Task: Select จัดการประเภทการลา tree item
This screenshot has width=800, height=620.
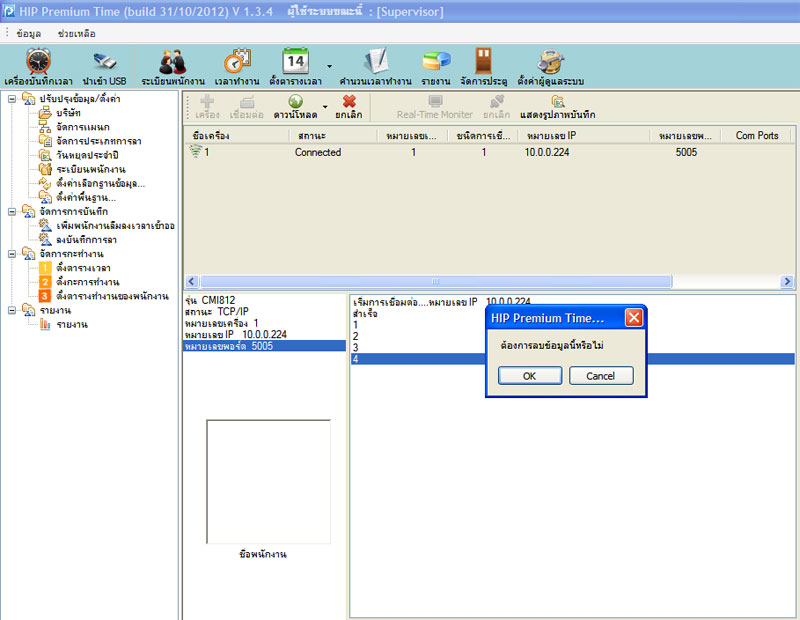Action: [x=99, y=141]
